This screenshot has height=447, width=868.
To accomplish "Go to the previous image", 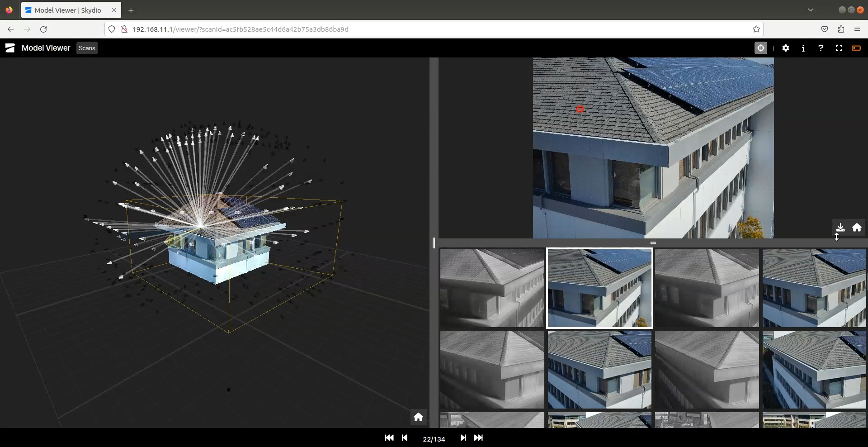I will point(405,437).
